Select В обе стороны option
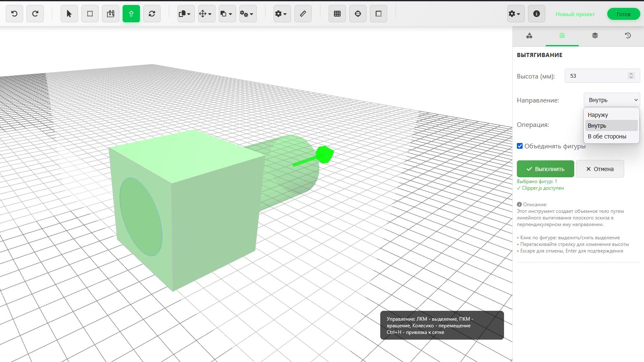Image resolution: width=644 pixels, height=362 pixels. tap(607, 136)
